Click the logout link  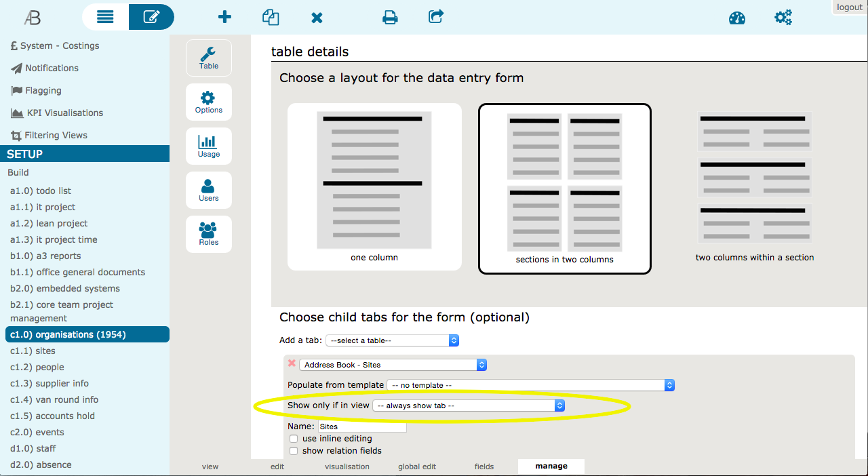click(849, 7)
